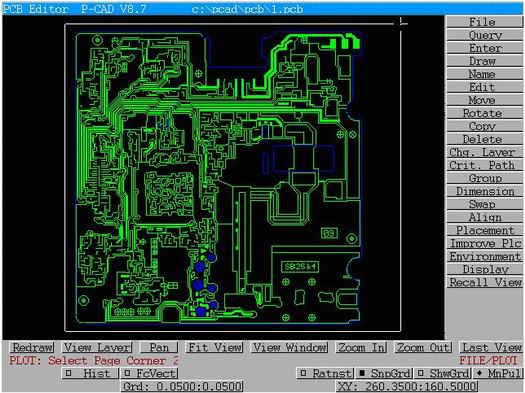
Task: Click the Redraw button
Action: [x=32, y=347]
